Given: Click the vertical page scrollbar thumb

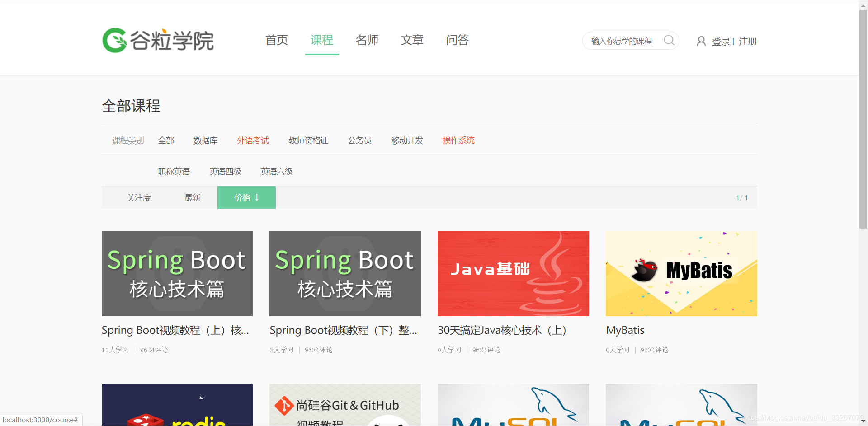Looking at the screenshot, I should [x=863, y=118].
